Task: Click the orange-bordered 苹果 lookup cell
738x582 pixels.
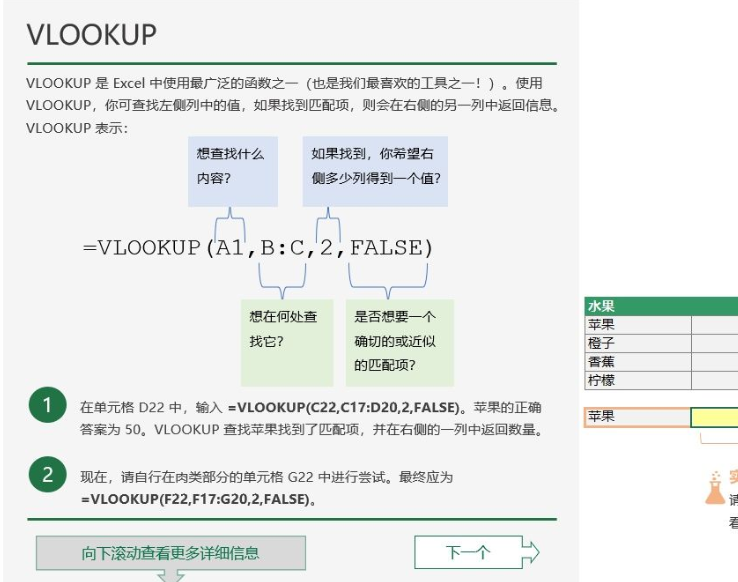Action: click(x=637, y=417)
